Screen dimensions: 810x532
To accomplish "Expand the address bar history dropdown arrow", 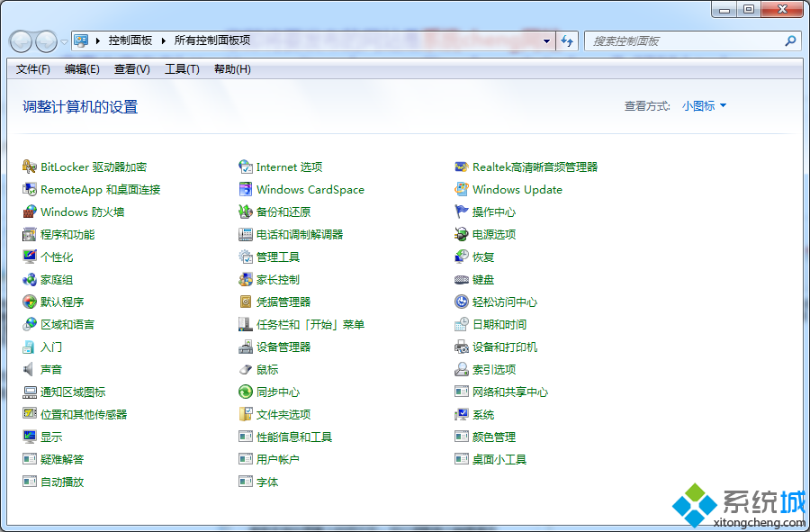I will tap(546, 41).
